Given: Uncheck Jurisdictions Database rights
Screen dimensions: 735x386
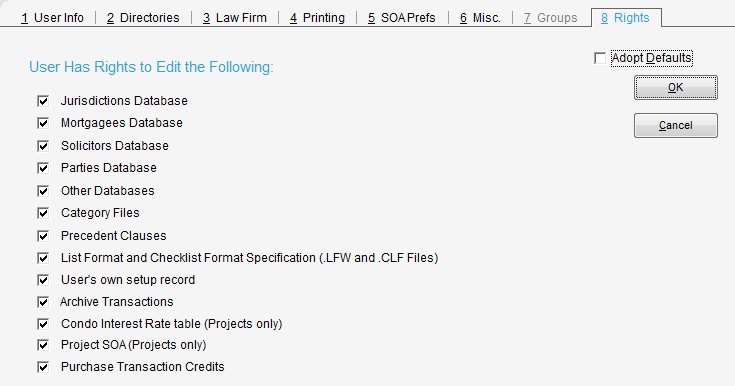Looking at the screenshot, I should tap(43, 101).
